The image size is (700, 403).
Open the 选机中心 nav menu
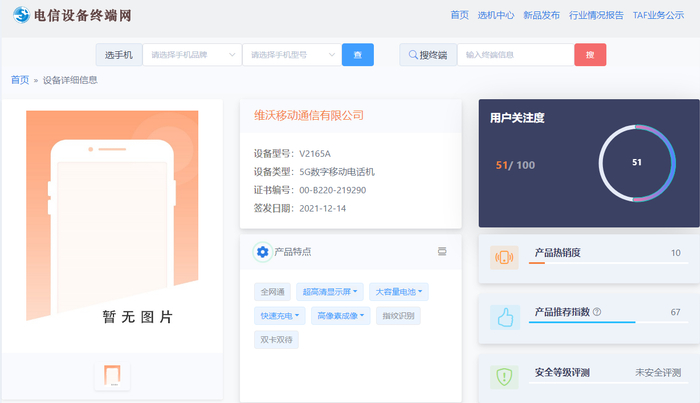pyautogui.click(x=496, y=15)
